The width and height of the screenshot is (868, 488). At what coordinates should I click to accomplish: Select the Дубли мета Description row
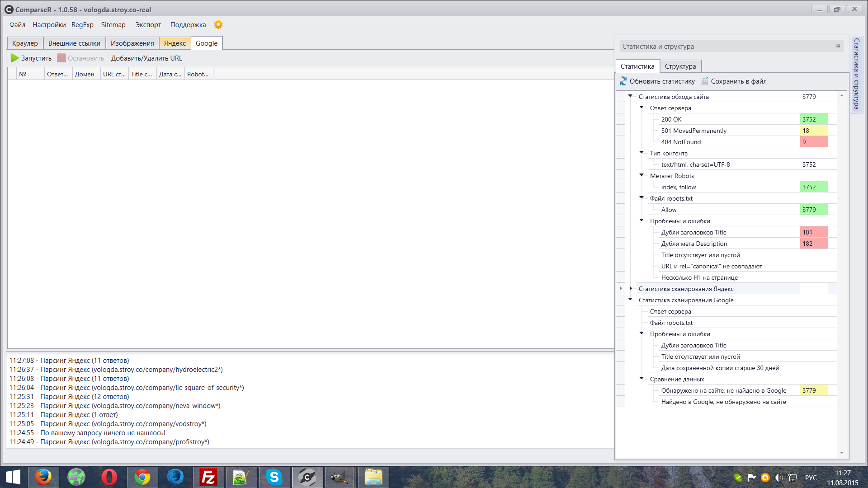(x=694, y=244)
